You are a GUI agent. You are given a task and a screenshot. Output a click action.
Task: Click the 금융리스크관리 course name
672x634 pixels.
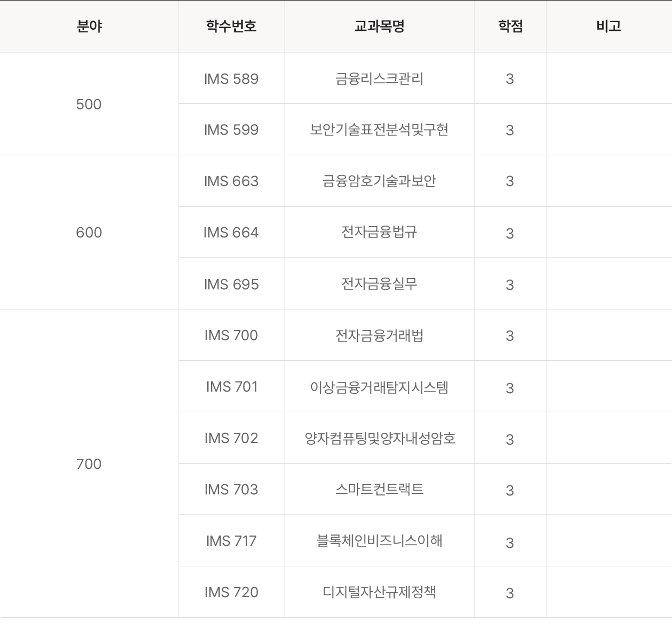379,79
